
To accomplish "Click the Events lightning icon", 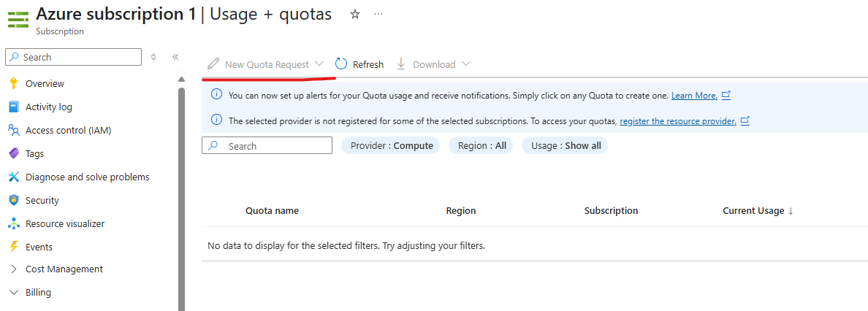I will [13, 247].
